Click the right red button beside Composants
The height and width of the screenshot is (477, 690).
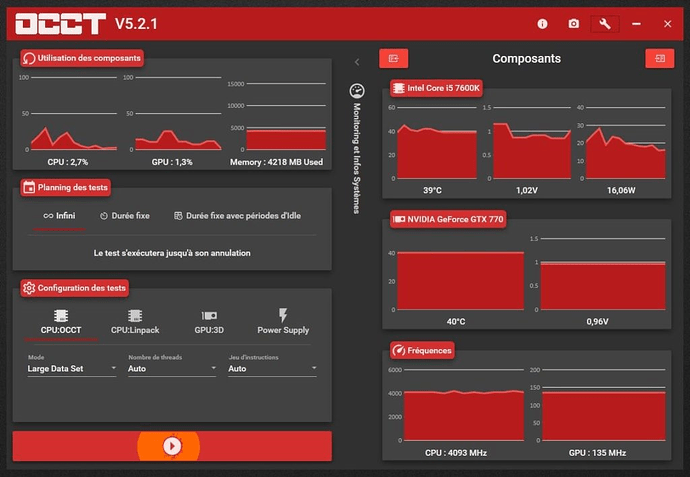pyautogui.click(x=659, y=59)
